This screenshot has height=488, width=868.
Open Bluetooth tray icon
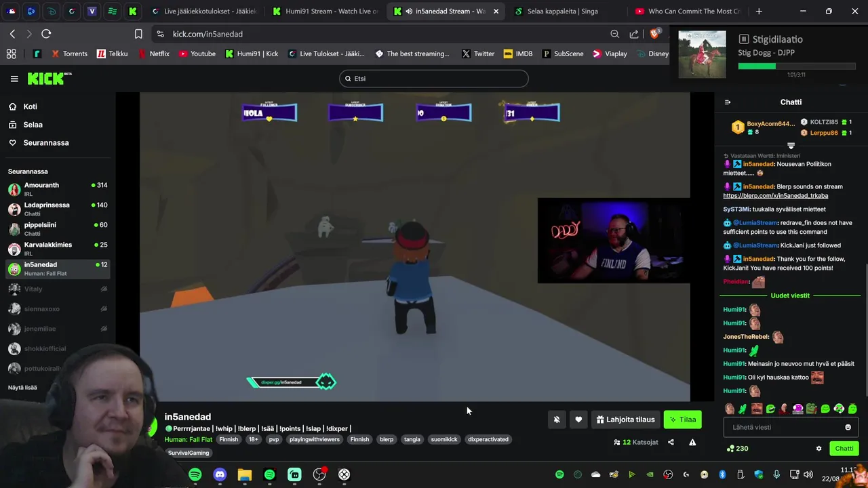[722, 474]
